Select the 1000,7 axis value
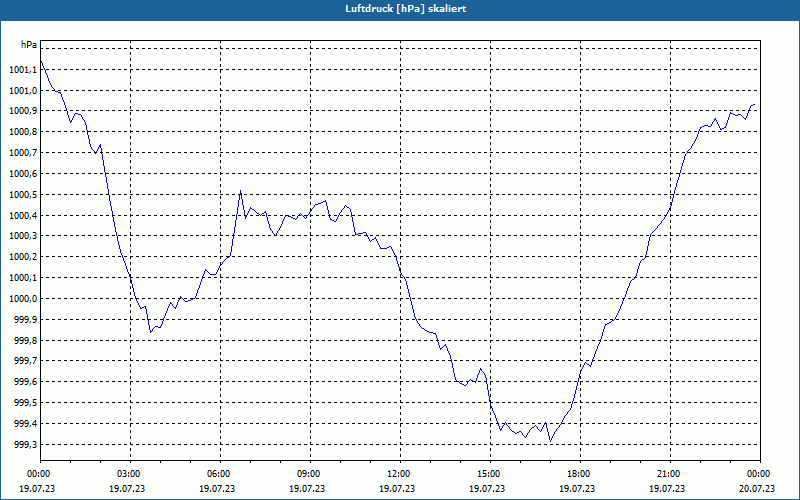The width and height of the screenshot is (800, 500). coord(23,153)
